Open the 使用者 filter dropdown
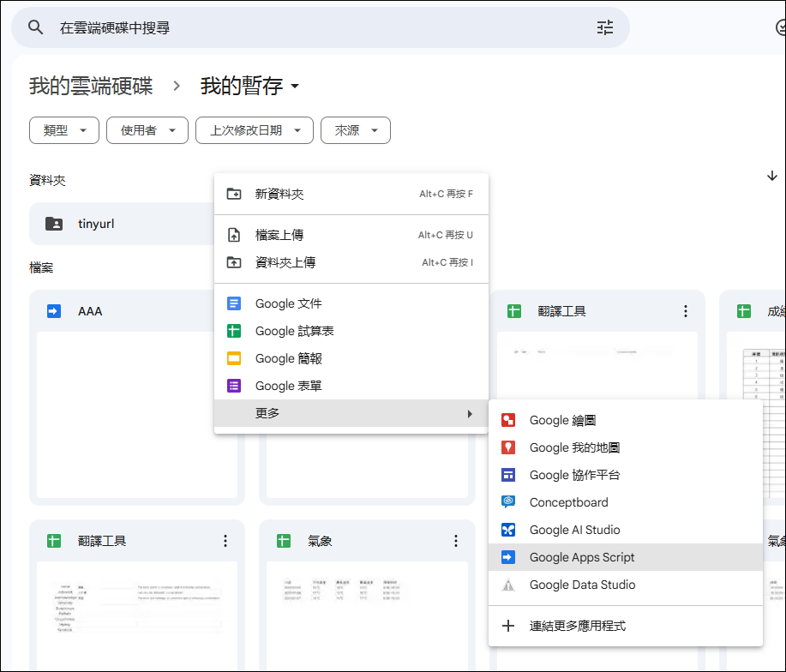 [x=147, y=130]
